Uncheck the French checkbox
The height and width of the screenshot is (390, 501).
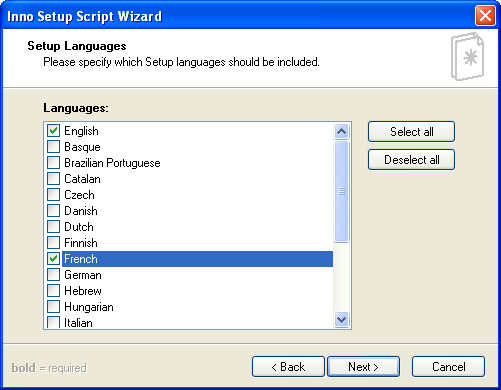[x=53, y=259]
